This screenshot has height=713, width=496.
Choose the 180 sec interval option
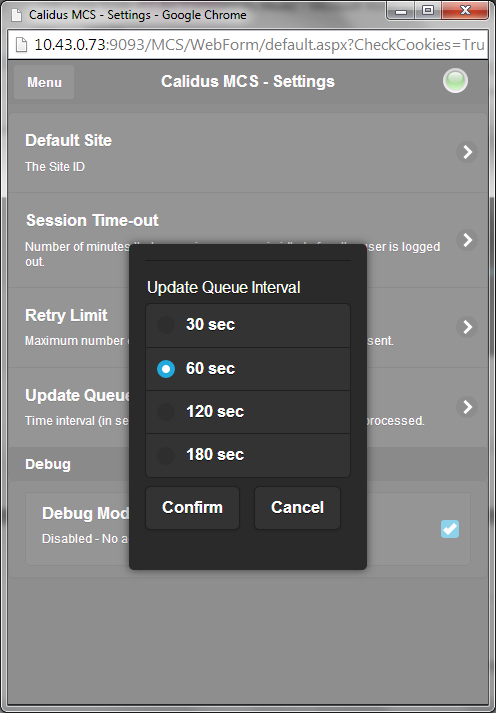click(x=248, y=455)
